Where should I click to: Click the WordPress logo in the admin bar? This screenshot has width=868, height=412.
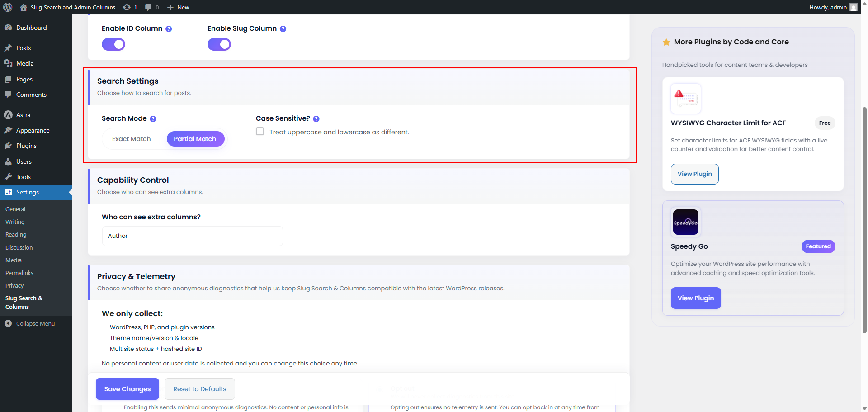tap(7, 7)
